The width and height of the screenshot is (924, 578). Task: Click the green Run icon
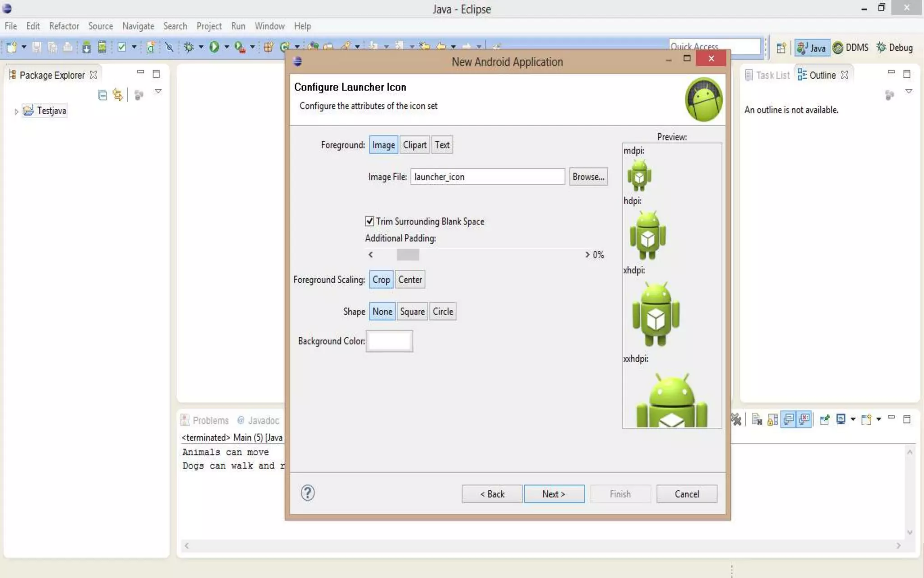pyautogui.click(x=214, y=47)
